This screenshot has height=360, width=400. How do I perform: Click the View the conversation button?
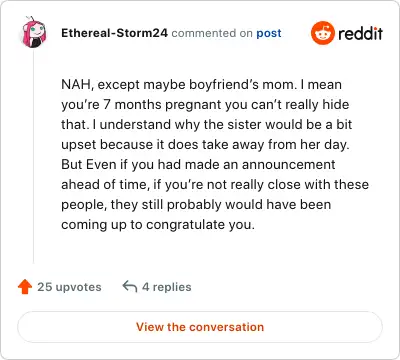tap(200, 327)
